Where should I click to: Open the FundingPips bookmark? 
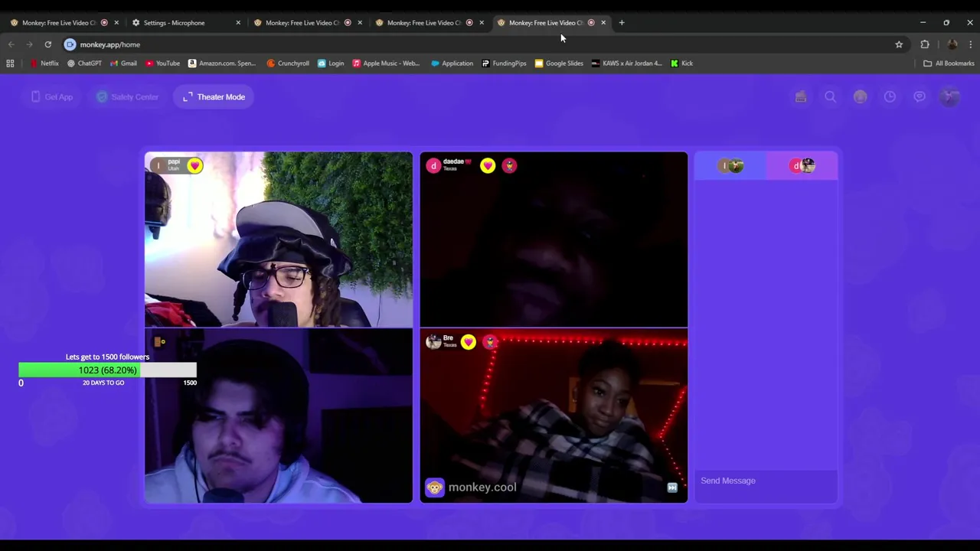[504, 64]
